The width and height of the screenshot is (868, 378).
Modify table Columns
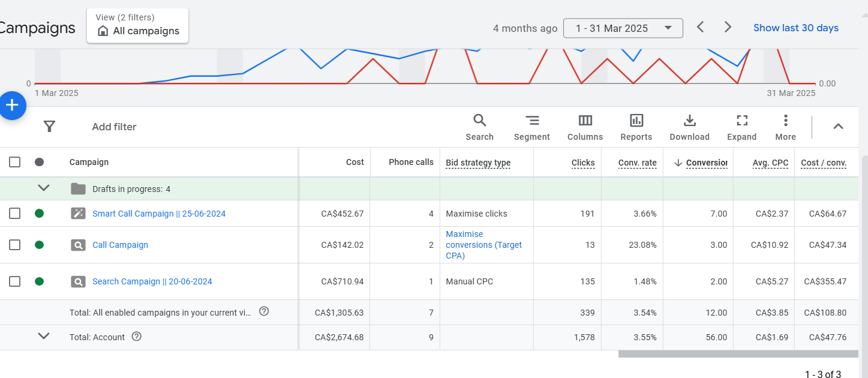point(585,127)
